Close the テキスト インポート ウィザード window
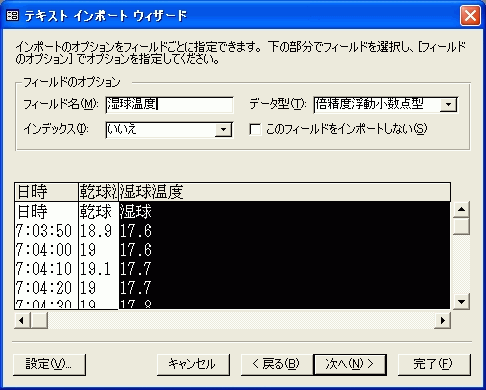Screen dimensions: 486x390 point(470,15)
